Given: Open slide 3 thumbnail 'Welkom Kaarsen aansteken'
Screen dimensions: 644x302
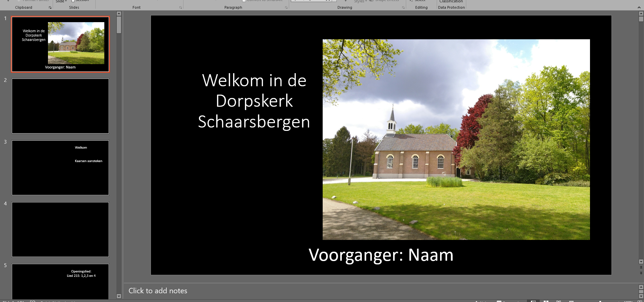Looking at the screenshot, I should pos(60,168).
